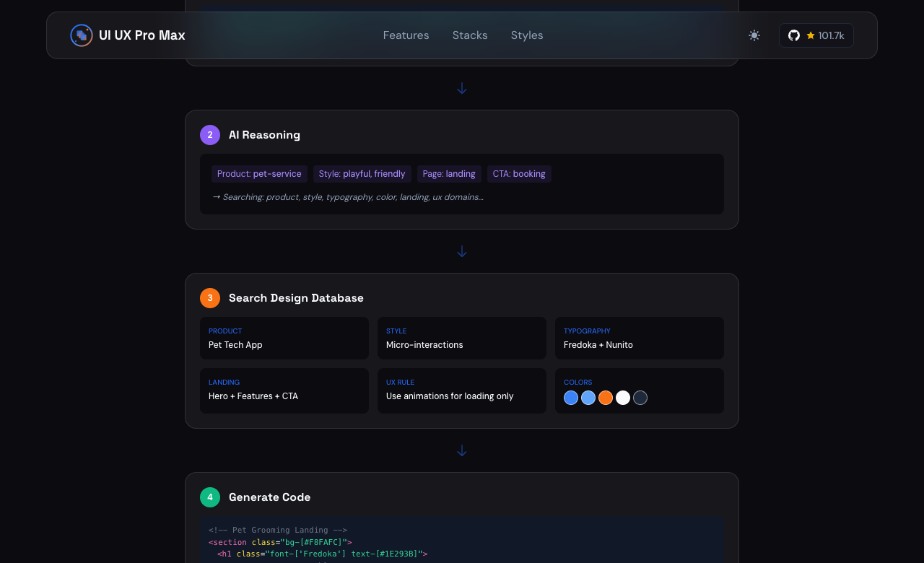Screen dimensions: 924x563
Task: Pick the first blue color swatch
Action: [571, 398]
